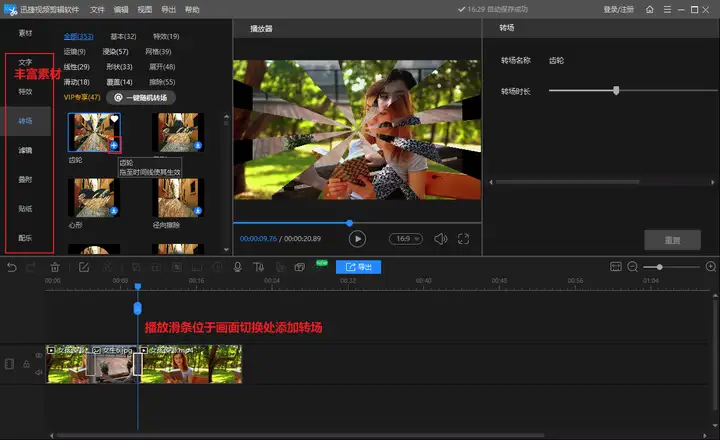
Task: Click the redo arrow in the timeline toolbar
Action: [x=31, y=267]
